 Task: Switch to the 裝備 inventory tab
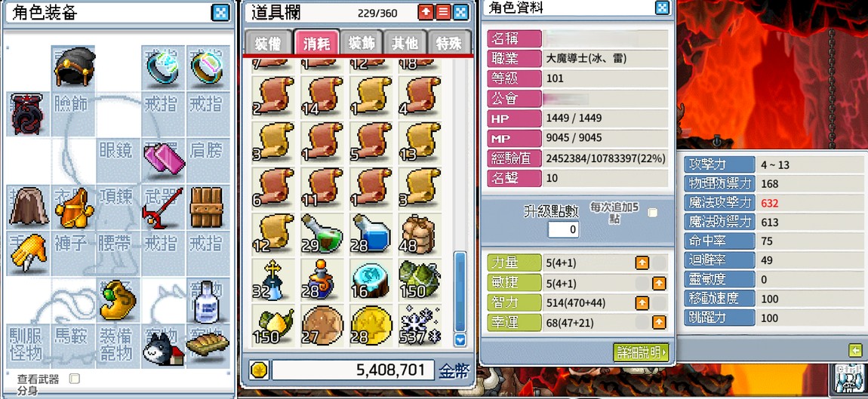tap(269, 44)
